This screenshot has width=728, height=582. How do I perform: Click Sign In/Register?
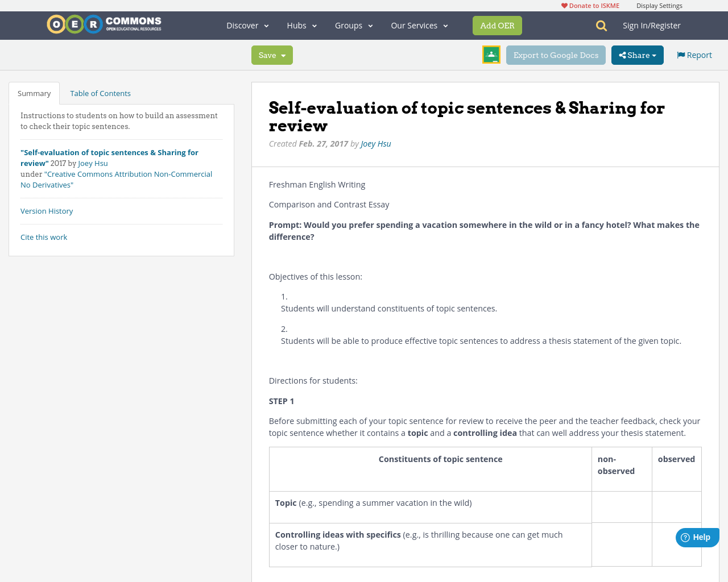point(651,26)
